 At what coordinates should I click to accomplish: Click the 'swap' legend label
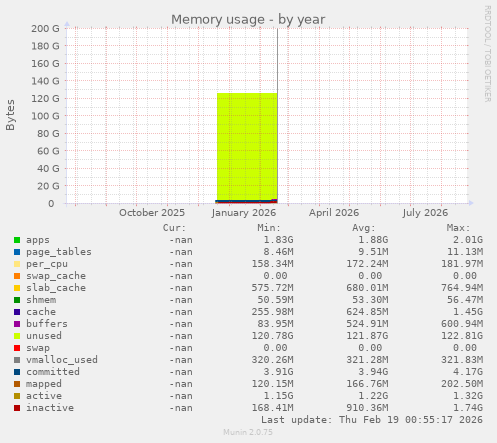[x=38, y=348]
